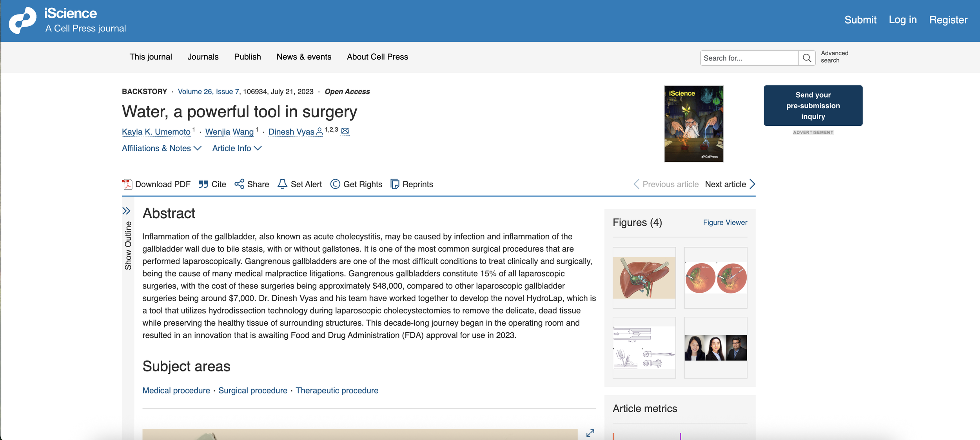The image size is (980, 440).
Task: Click the Download PDF icon
Action: point(127,184)
